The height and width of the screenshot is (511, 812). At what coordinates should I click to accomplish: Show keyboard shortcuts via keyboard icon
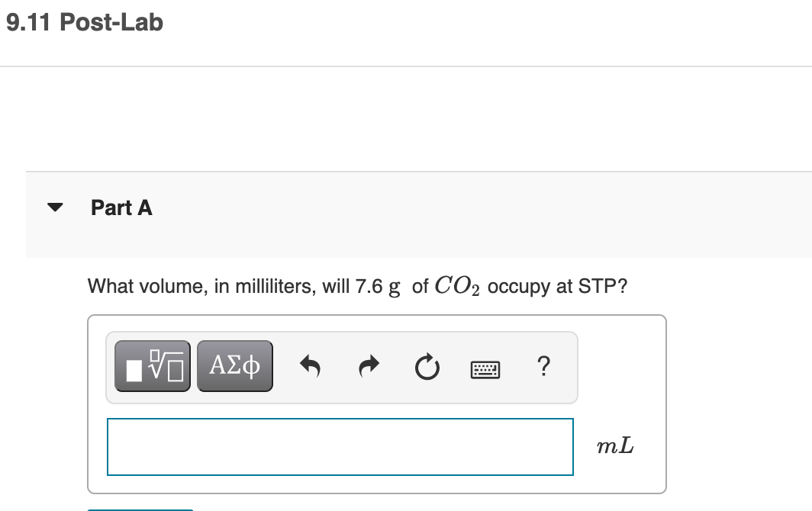486,368
